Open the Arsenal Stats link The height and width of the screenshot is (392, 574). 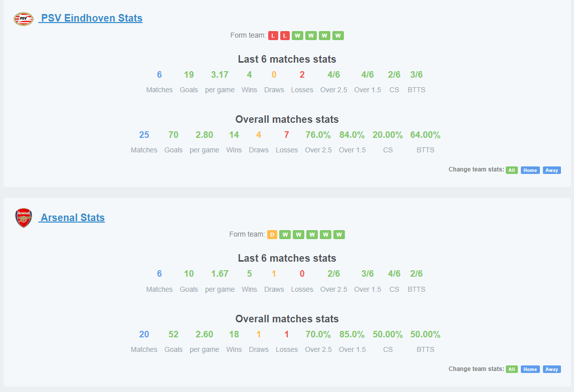tap(72, 218)
